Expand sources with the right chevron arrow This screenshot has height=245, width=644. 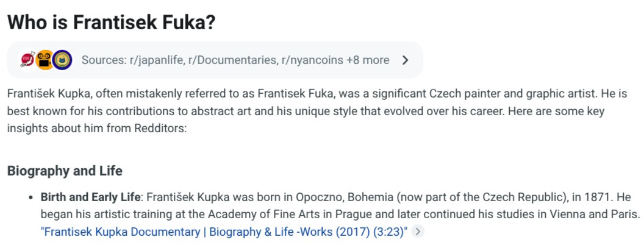[406, 60]
